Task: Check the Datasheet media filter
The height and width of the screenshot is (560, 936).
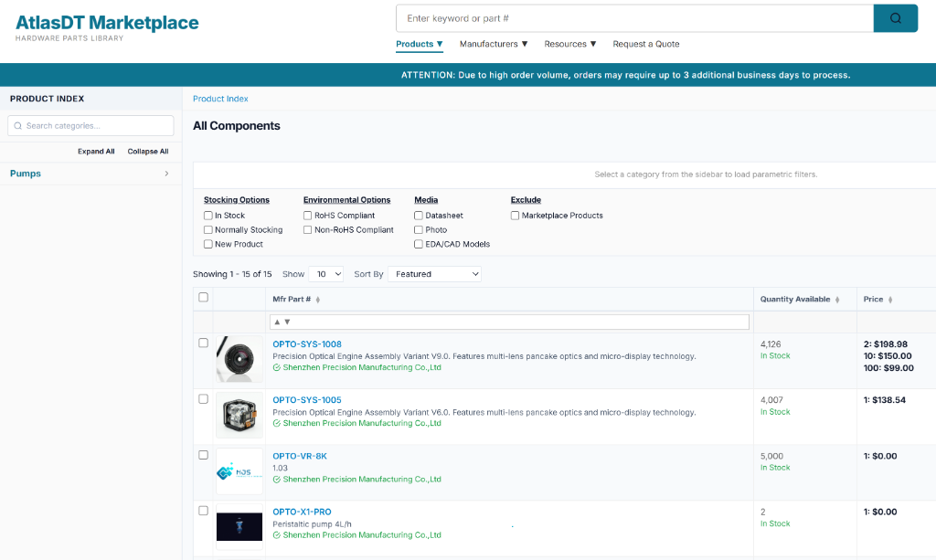Action: [x=419, y=216]
